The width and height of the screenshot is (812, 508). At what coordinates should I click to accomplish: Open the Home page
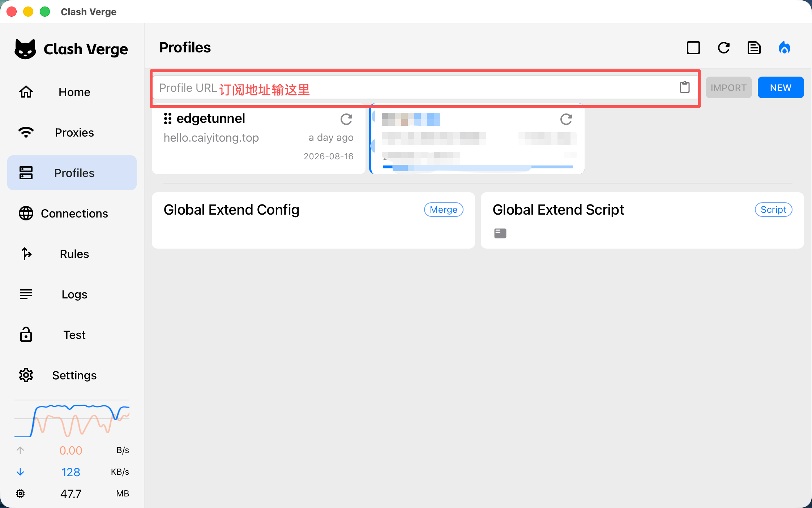pyautogui.click(x=72, y=92)
